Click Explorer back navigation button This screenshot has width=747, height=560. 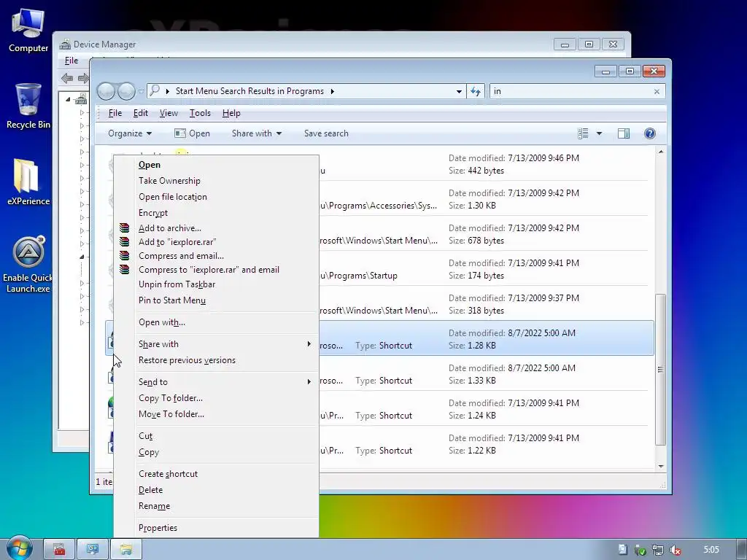point(106,91)
